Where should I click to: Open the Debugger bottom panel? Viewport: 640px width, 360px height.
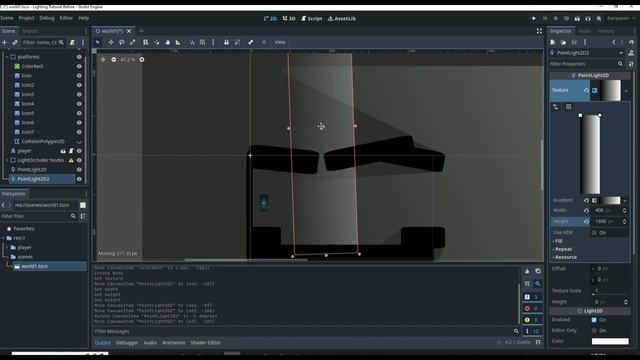click(x=127, y=342)
